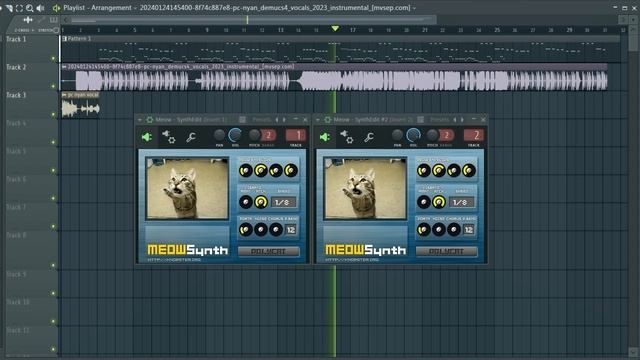Open the first Meow plugin's title menu arrow

point(140,120)
